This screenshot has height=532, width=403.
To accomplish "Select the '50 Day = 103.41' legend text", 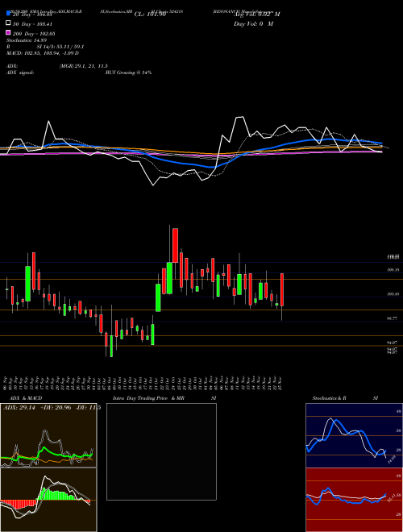I will (x=32, y=24).
